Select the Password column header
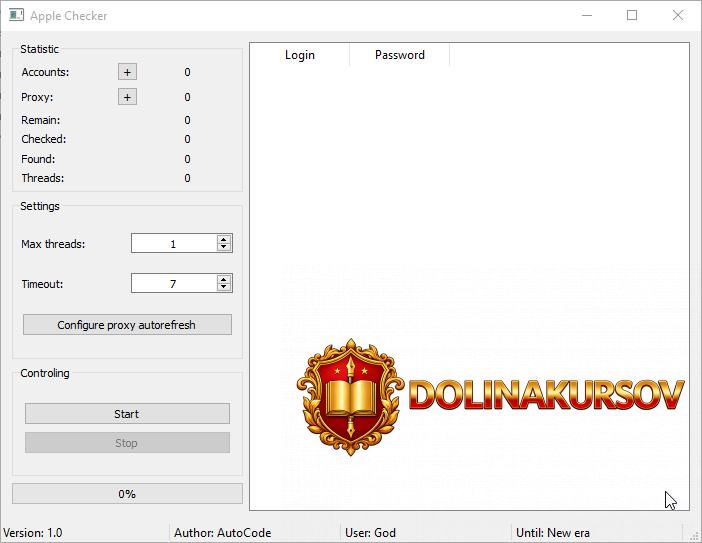 pyautogui.click(x=399, y=55)
